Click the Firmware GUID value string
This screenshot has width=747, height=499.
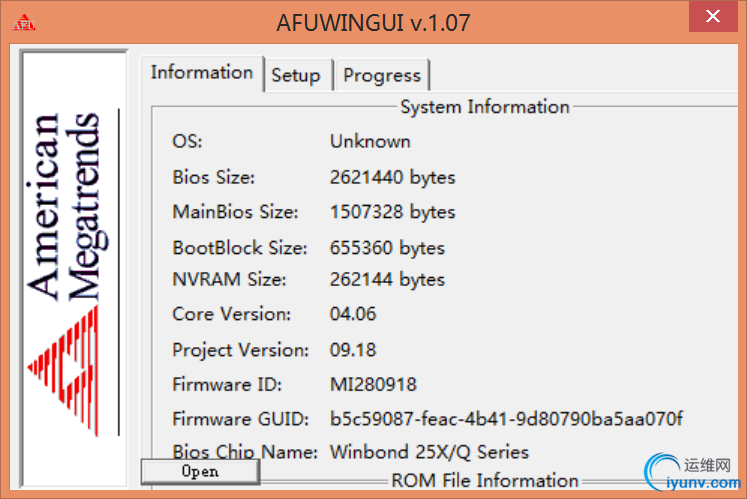[x=506, y=418]
